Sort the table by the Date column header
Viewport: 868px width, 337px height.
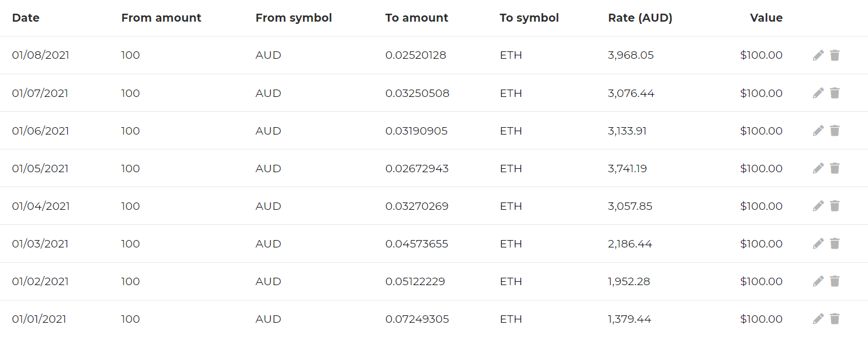coord(26,18)
